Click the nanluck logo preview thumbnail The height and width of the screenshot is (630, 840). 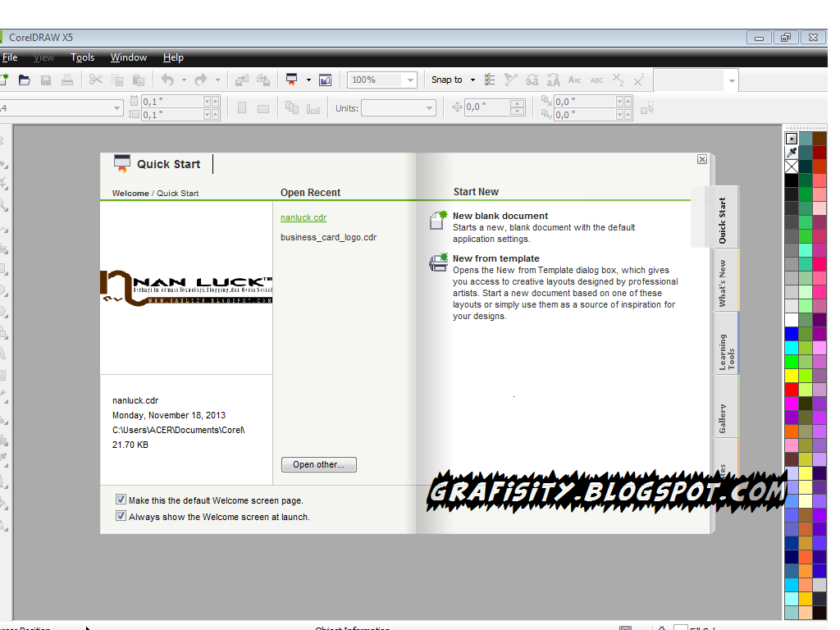pyautogui.click(x=186, y=288)
